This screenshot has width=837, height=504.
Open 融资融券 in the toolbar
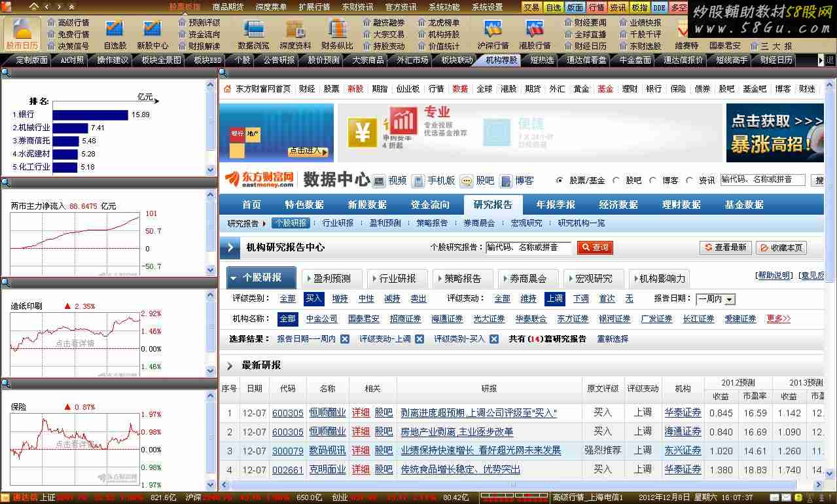(x=383, y=22)
